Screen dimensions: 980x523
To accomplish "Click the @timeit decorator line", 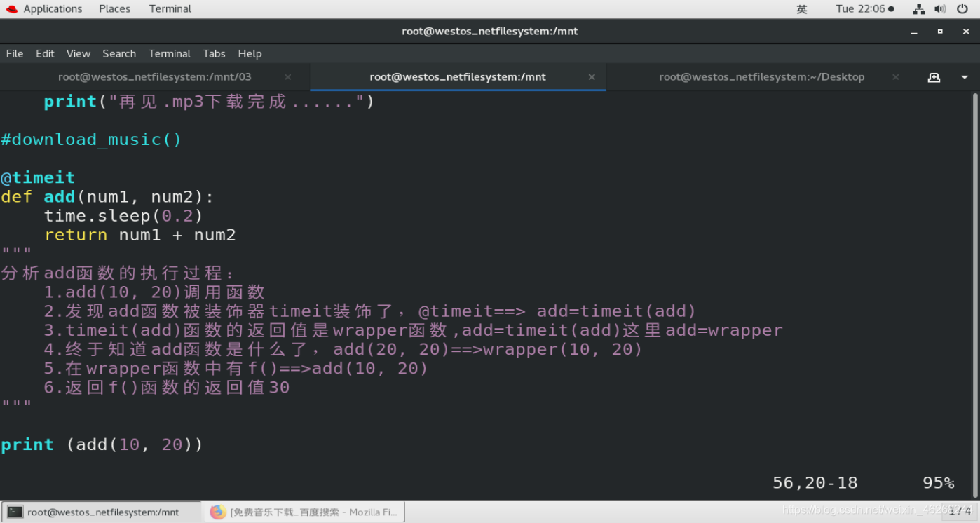I will tap(38, 177).
